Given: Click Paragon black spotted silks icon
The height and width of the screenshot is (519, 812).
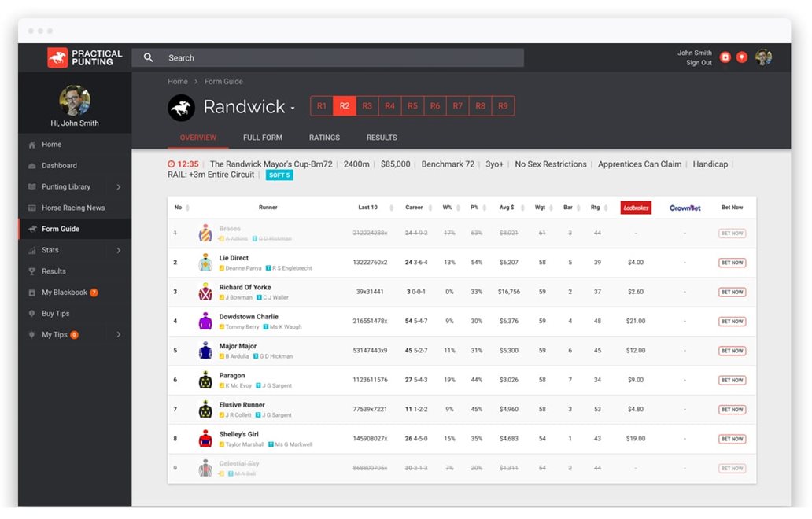Looking at the screenshot, I should tap(205, 381).
